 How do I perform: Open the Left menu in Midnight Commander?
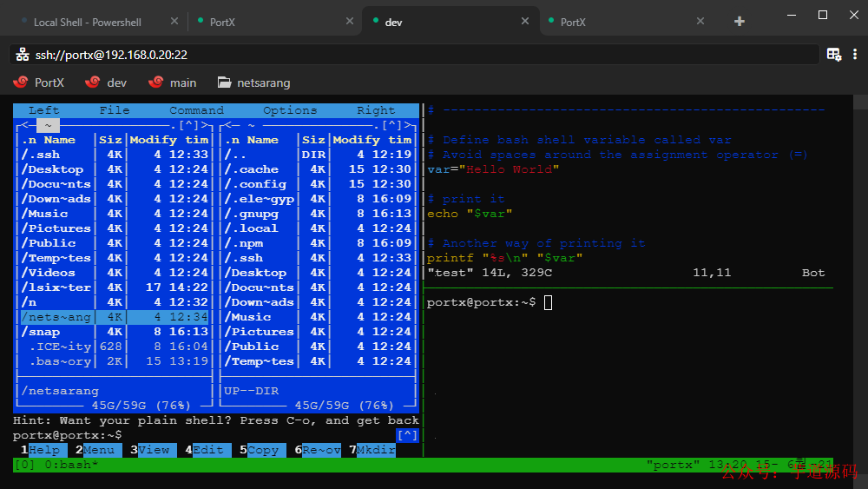tap(43, 110)
